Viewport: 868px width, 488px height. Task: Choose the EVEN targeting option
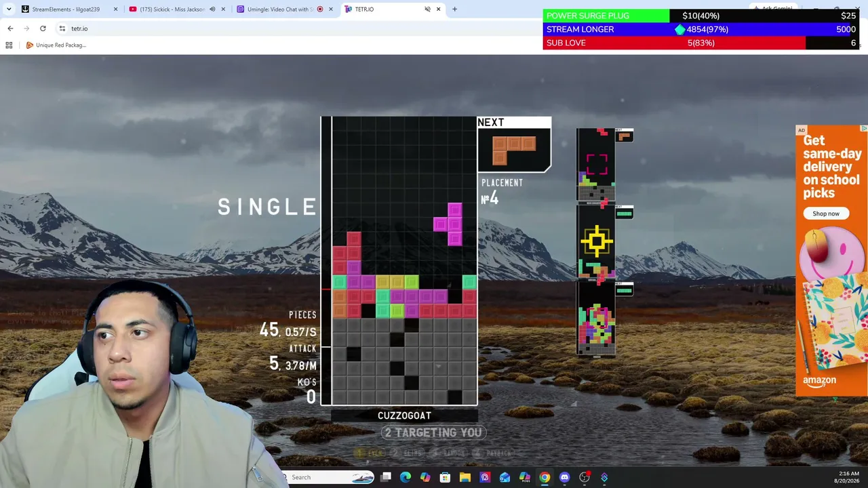point(370,453)
